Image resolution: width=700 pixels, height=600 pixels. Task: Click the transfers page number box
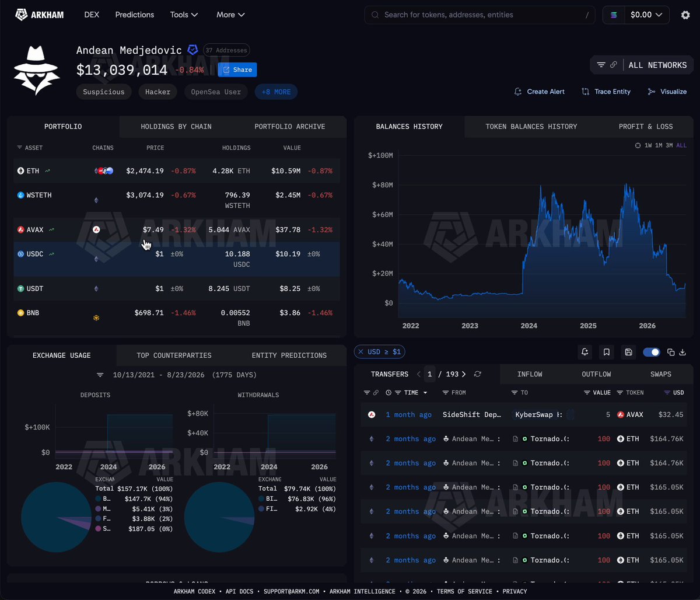(430, 374)
